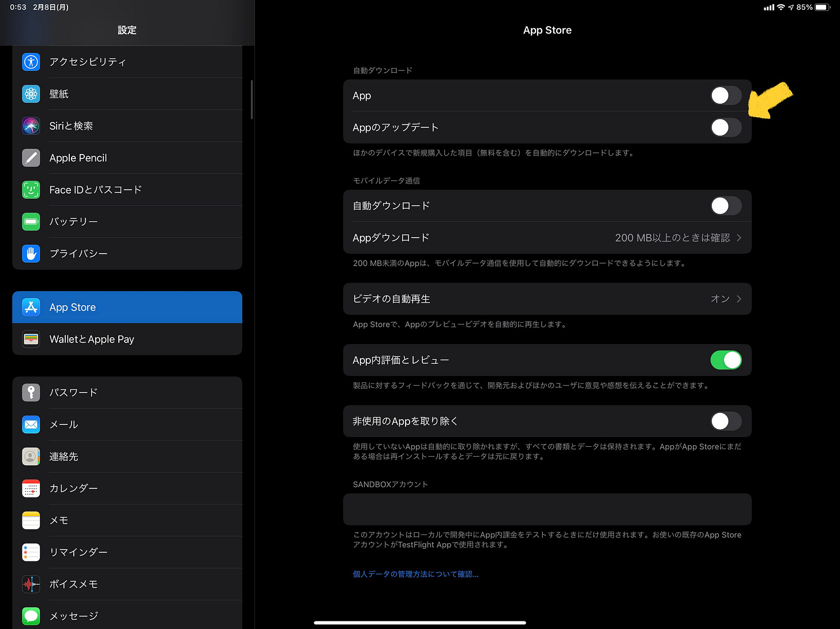Disable App内評価とレビュー toggle
The image size is (840, 629).
pos(726,360)
